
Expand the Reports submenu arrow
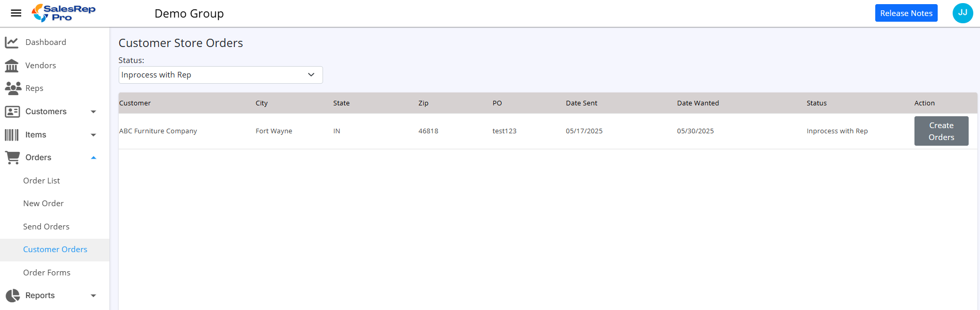(93, 296)
